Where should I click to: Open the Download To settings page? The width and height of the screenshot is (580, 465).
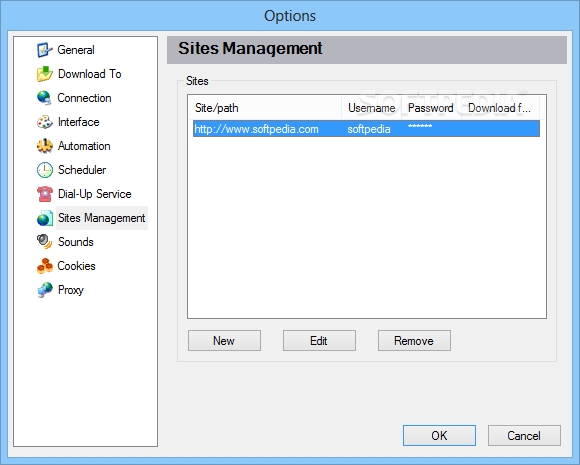90,74
